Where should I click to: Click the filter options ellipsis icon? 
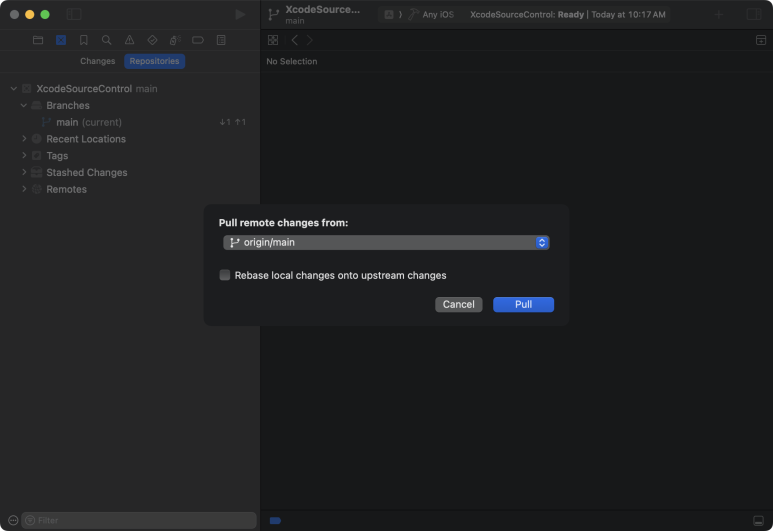(13, 520)
